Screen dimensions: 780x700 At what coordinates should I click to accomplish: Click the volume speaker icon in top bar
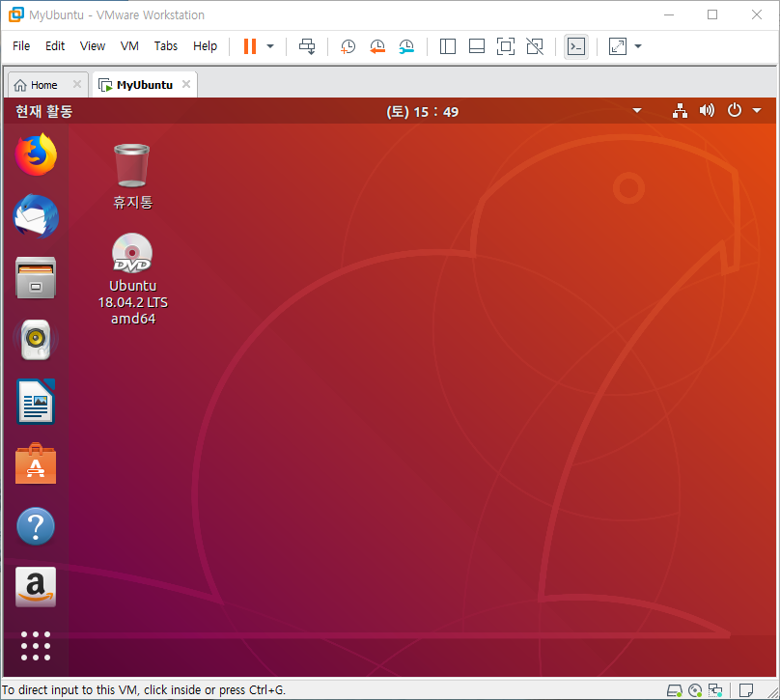point(707,110)
